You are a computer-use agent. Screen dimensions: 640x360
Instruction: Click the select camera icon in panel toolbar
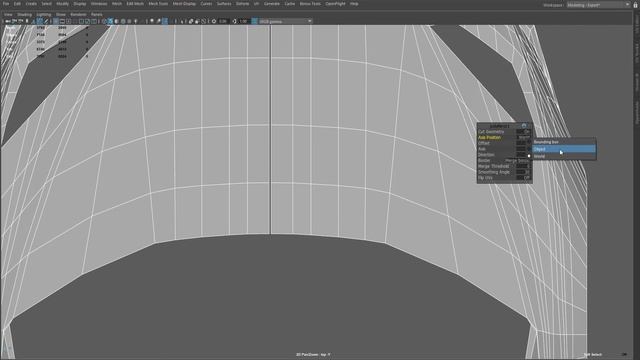point(8,21)
